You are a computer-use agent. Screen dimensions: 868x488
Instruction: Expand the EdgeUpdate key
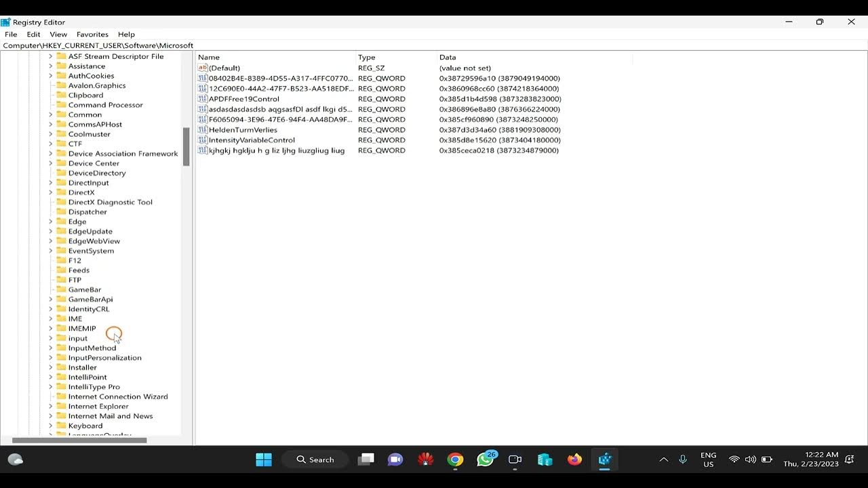tap(50, 231)
